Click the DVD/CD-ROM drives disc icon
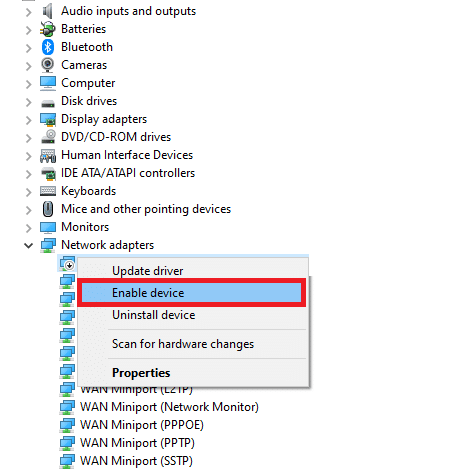 pyautogui.click(x=48, y=137)
